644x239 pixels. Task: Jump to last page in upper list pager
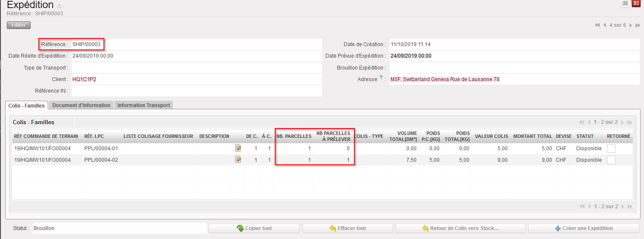(630, 122)
